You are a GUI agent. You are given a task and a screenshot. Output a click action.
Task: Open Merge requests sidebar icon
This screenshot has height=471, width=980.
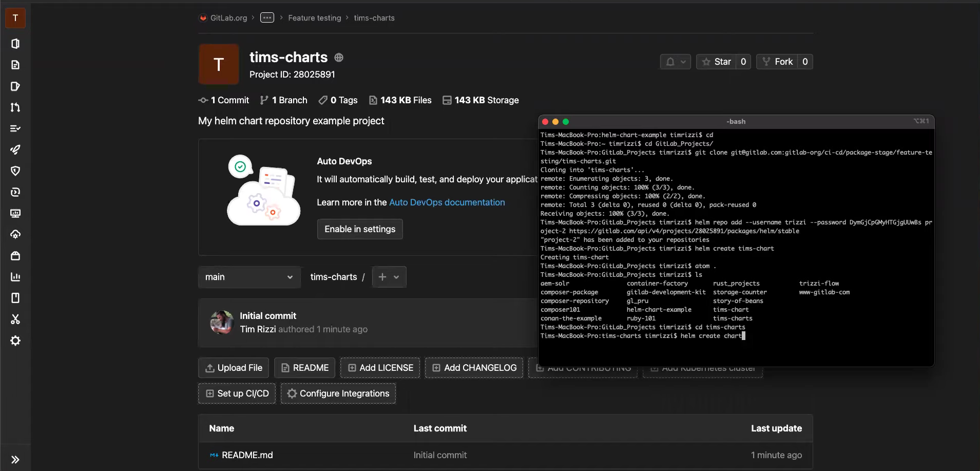(x=15, y=107)
